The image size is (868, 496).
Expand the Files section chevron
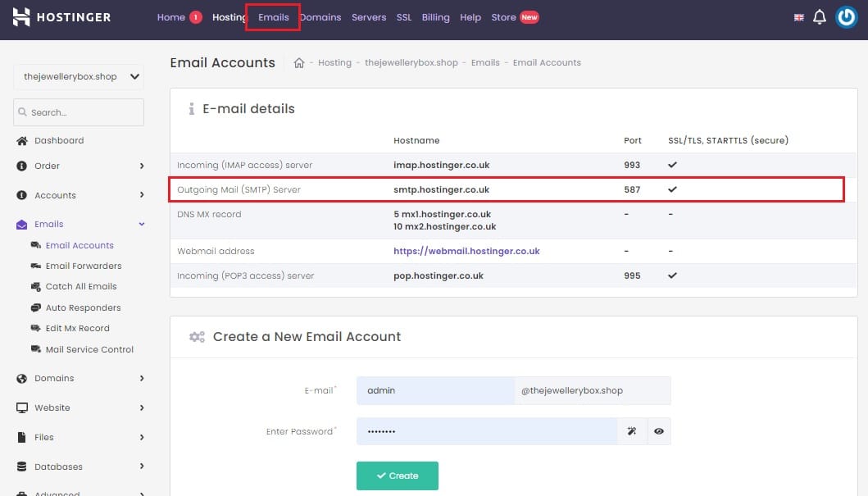(x=142, y=437)
